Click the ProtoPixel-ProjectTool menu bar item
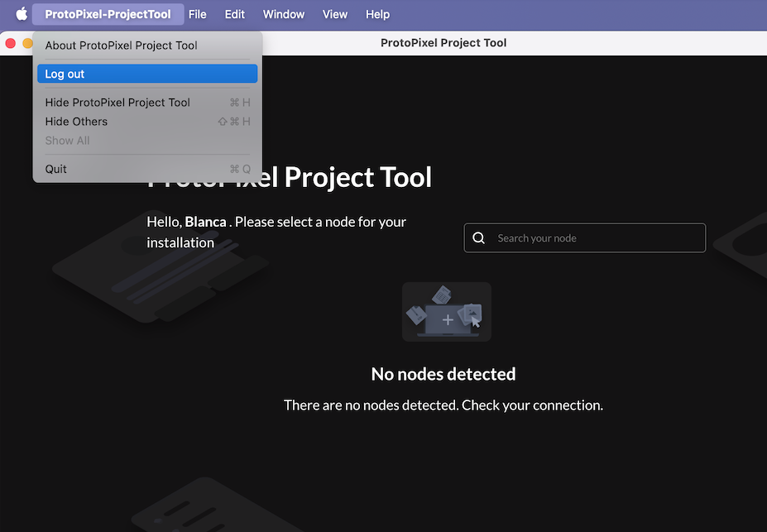This screenshot has height=532, width=767. pyautogui.click(x=108, y=14)
